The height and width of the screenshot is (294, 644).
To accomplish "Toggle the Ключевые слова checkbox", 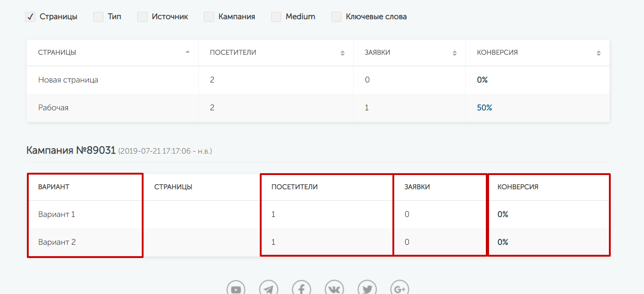I will pyautogui.click(x=336, y=17).
